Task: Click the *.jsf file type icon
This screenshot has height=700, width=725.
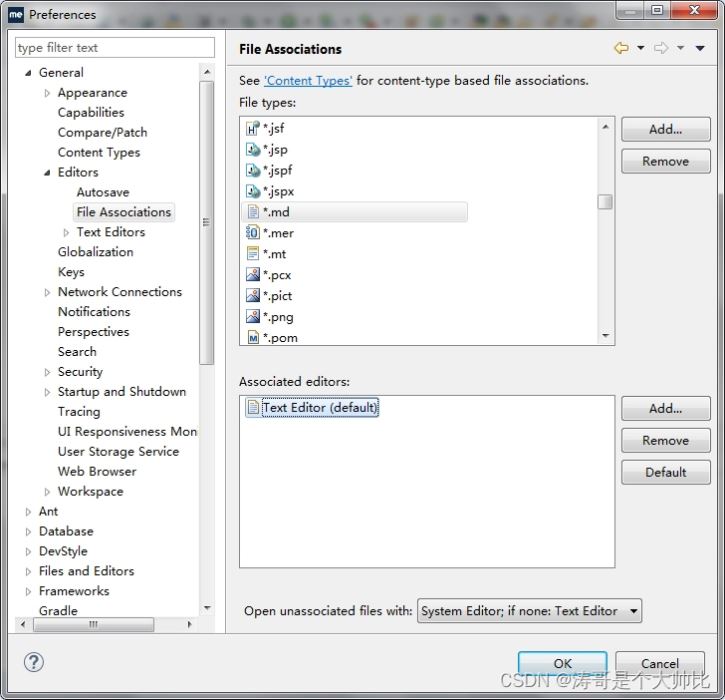Action: point(253,128)
